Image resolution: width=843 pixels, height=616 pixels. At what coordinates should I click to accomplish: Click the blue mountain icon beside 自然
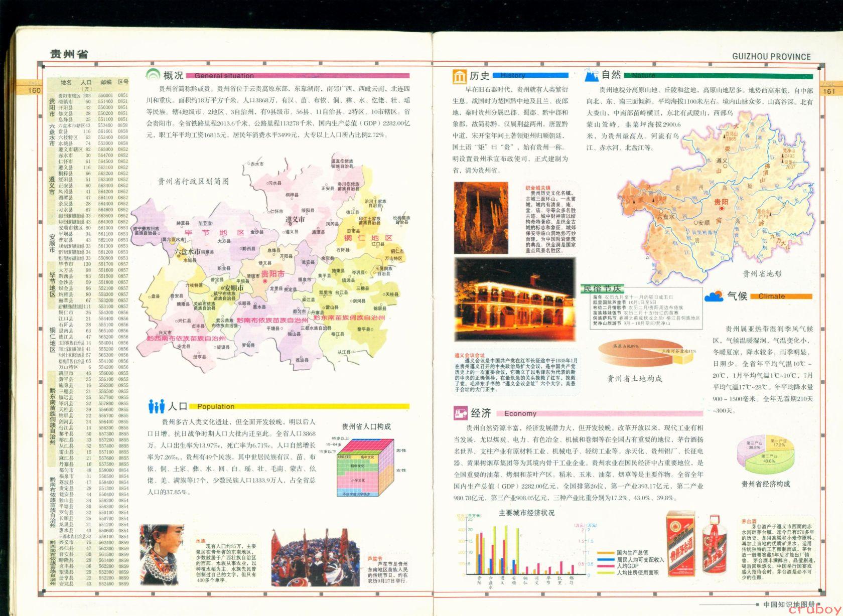point(591,75)
